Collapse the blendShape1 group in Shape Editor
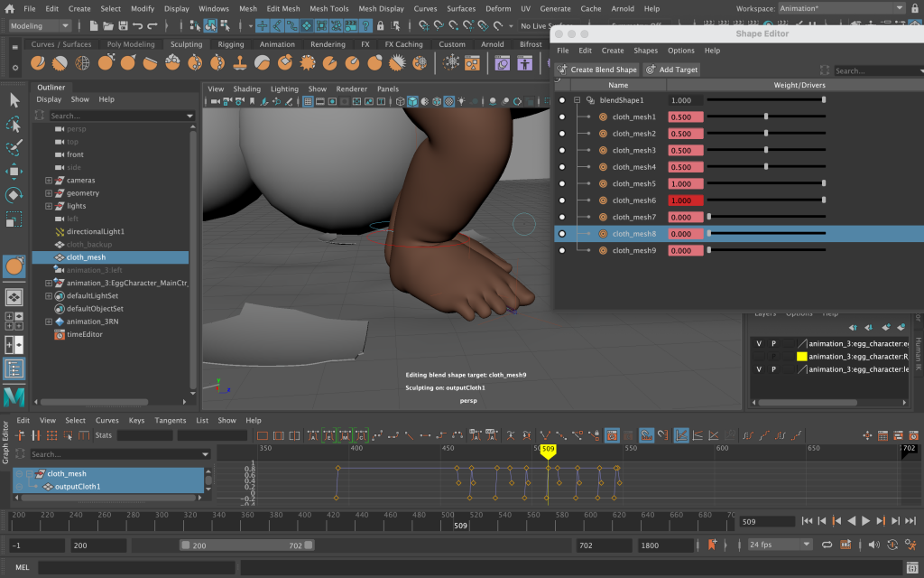924x578 pixels. [x=577, y=100]
